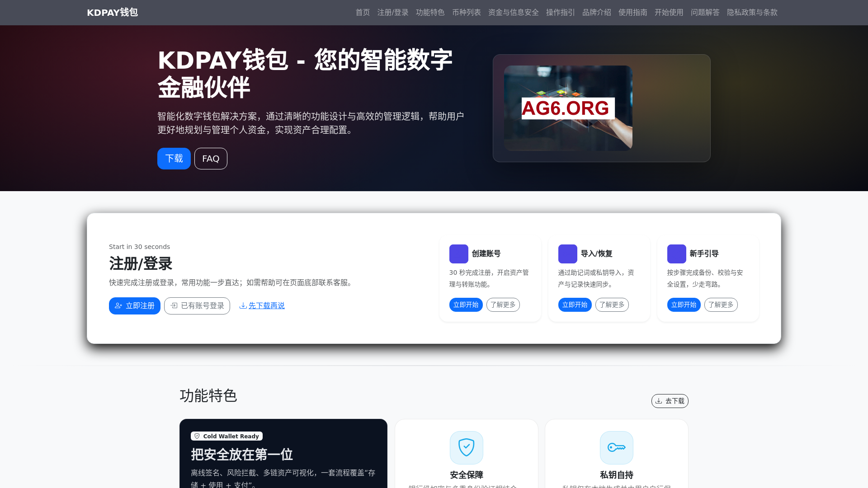Viewport: 868px width, 488px height.
Task: Go to 隐私政策与条款
Action: point(752,13)
